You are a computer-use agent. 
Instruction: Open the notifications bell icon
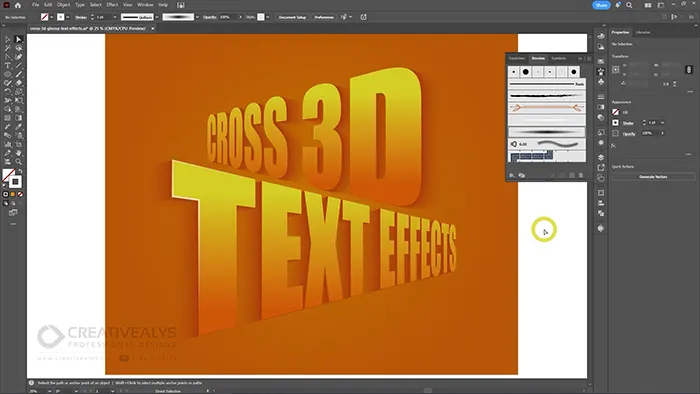tap(618, 5)
